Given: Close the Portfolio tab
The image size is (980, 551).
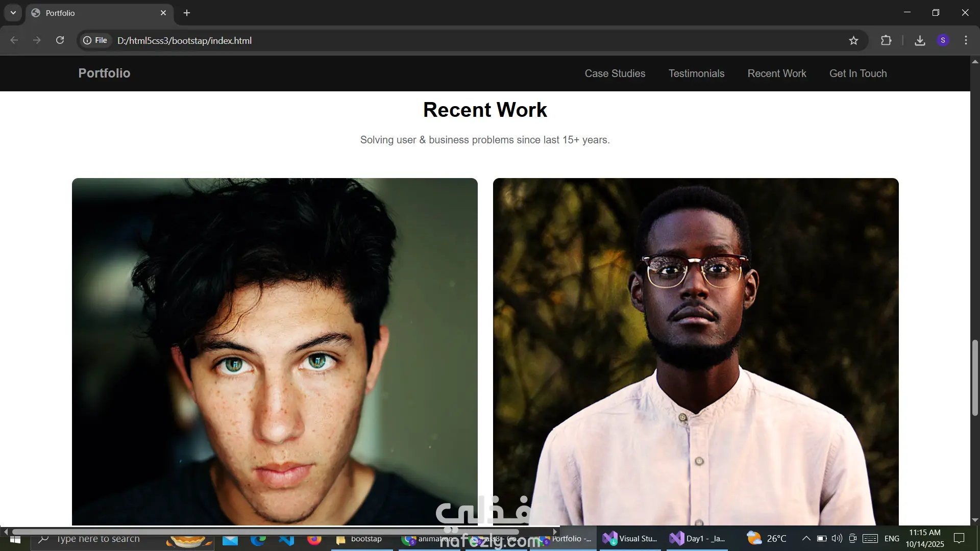Looking at the screenshot, I should tap(163, 13).
